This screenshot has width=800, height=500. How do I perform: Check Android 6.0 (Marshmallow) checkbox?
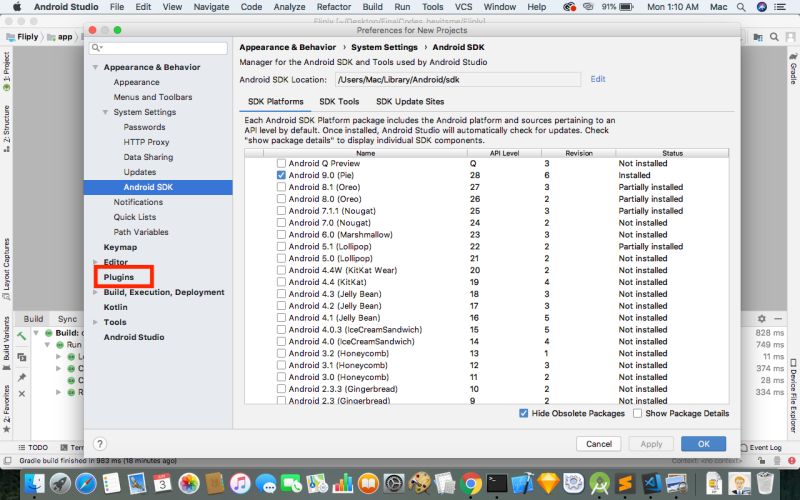[x=281, y=235]
